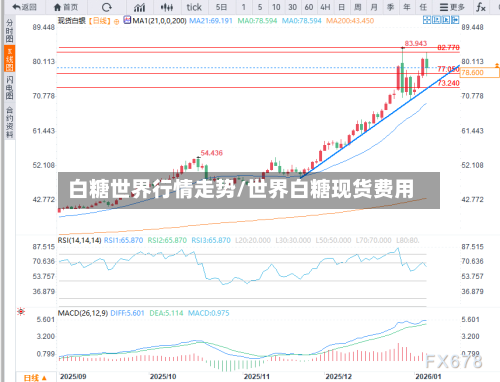The height and width of the screenshot is (382, 500).
Task: Open the line-and-bar chart type icon
Action: (139, 7)
